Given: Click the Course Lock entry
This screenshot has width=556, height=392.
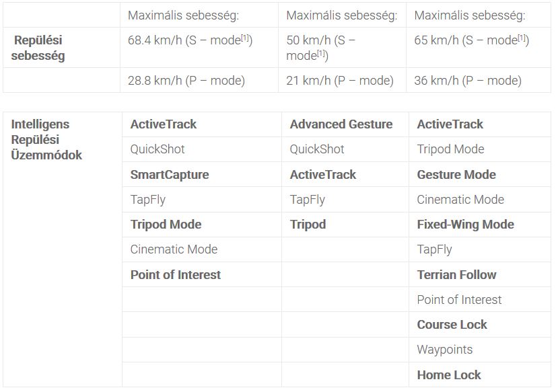Looking at the screenshot, I should click(x=452, y=325).
